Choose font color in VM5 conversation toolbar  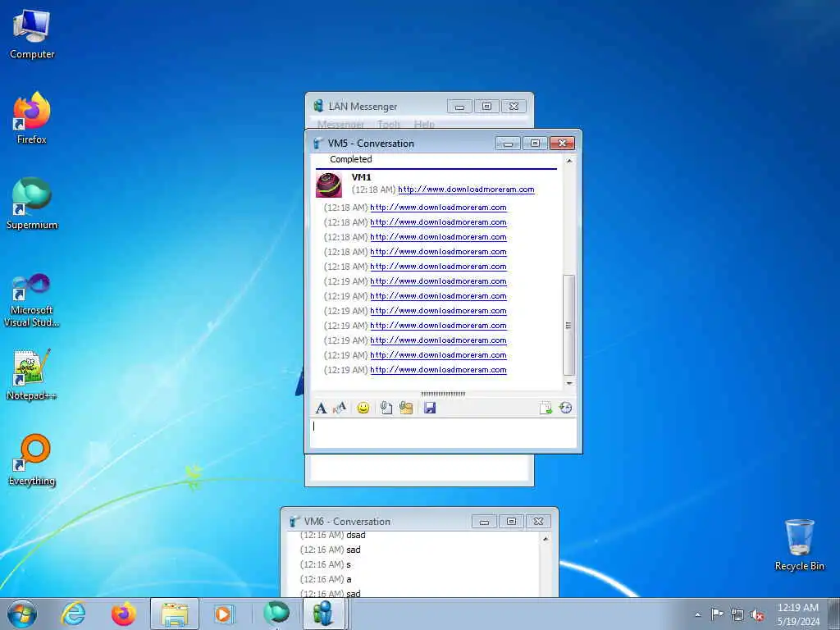(340, 409)
